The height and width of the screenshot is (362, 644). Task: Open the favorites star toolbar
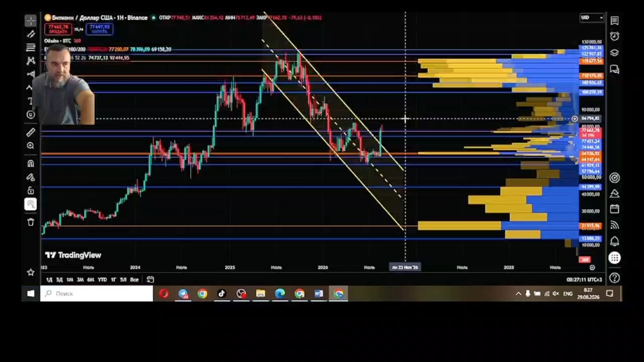click(x=31, y=272)
